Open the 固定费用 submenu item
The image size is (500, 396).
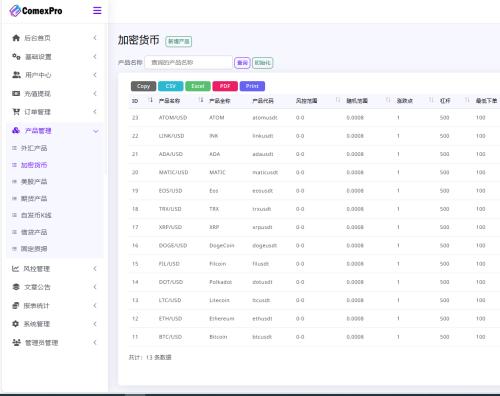tap(34, 249)
